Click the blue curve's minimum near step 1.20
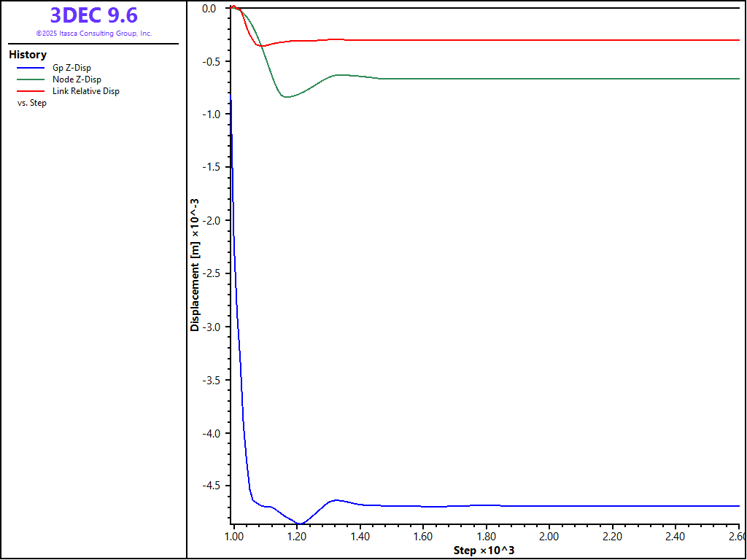Viewport: 747px width, 560px height. tap(299, 524)
